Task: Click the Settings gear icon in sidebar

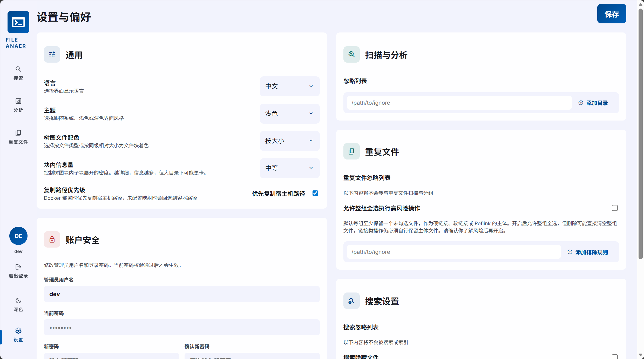Action: point(18,331)
